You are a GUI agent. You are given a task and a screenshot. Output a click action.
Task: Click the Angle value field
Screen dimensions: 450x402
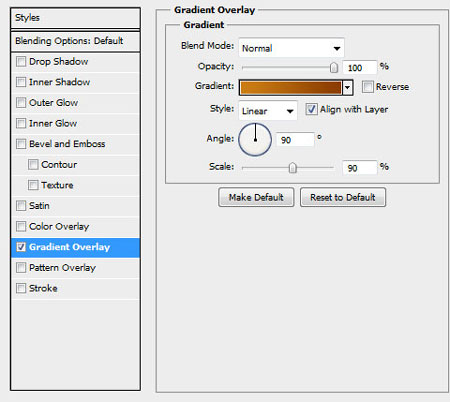pyautogui.click(x=295, y=140)
